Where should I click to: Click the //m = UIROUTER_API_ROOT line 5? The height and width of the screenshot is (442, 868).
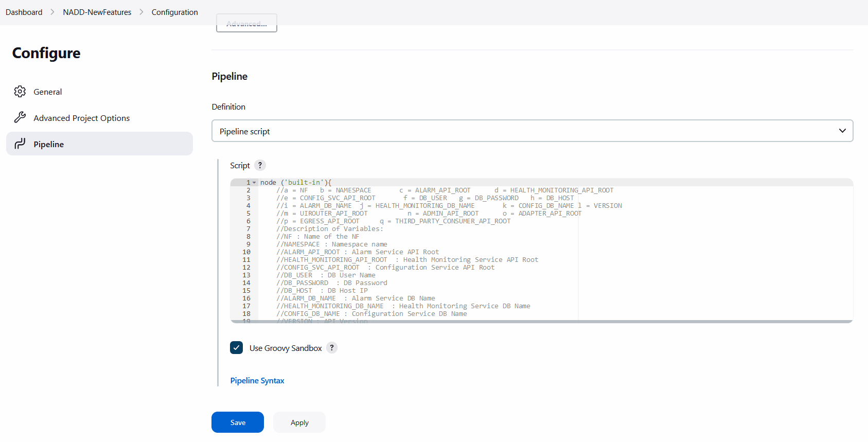coord(429,214)
